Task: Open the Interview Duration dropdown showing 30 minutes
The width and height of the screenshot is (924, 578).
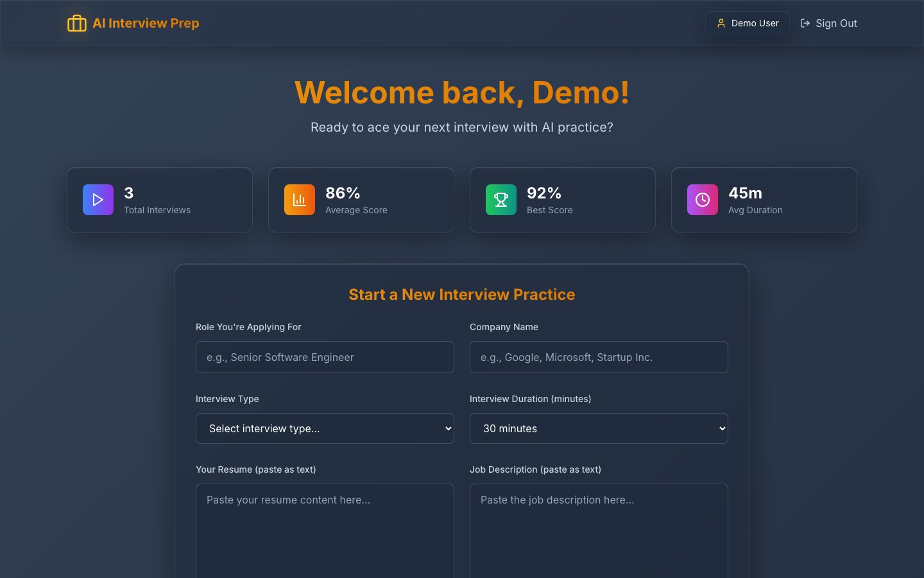Action: [599, 428]
